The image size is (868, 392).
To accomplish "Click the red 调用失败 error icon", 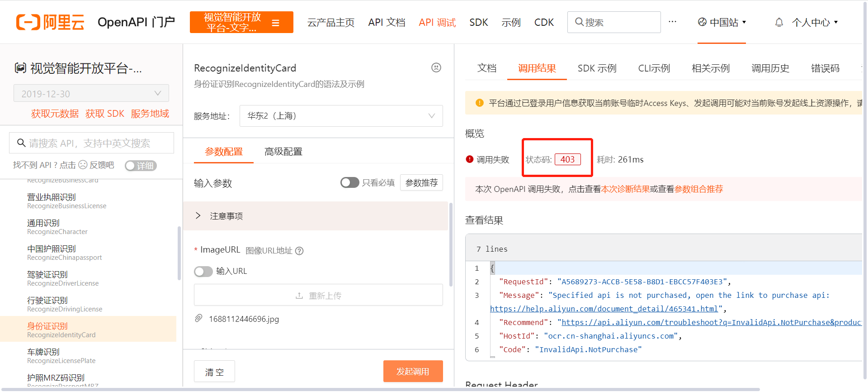I will [x=470, y=159].
